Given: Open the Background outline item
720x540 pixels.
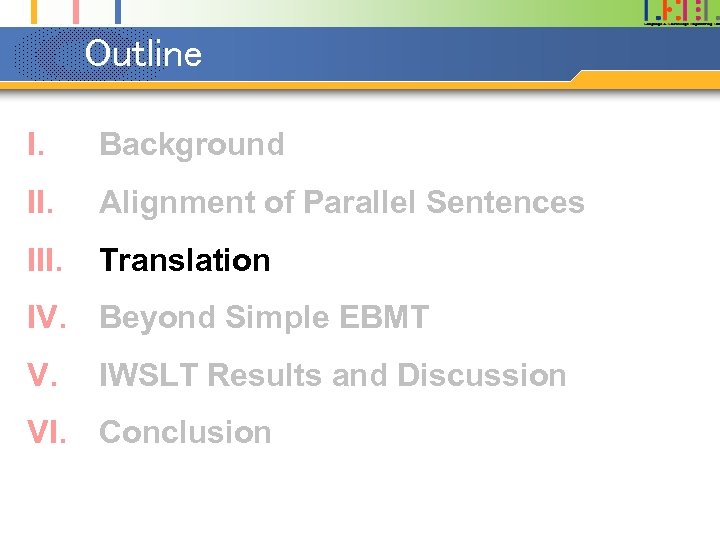Looking at the screenshot, I should (191, 145).
